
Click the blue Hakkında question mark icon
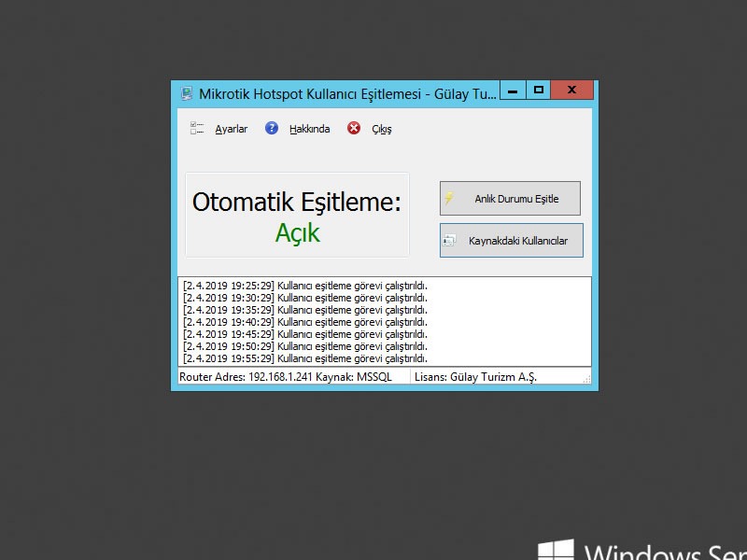pyautogui.click(x=272, y=129)
